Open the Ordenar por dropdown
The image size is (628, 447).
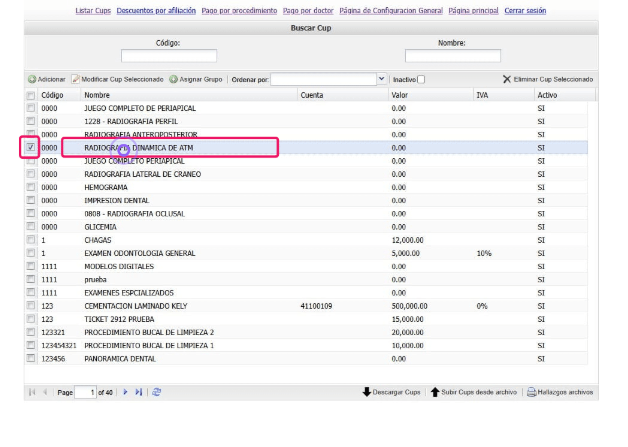coord(381,79)
